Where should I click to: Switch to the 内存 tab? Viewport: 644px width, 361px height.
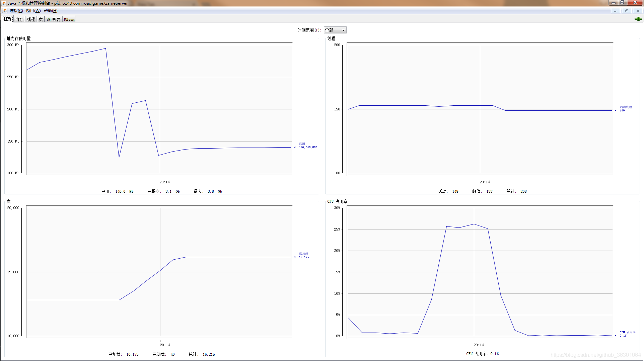pyautogui.click(x=19, y=19)
